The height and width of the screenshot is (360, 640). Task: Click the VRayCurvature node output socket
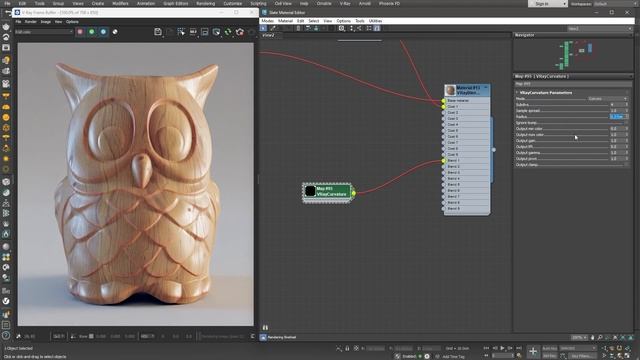coord(353,193)
